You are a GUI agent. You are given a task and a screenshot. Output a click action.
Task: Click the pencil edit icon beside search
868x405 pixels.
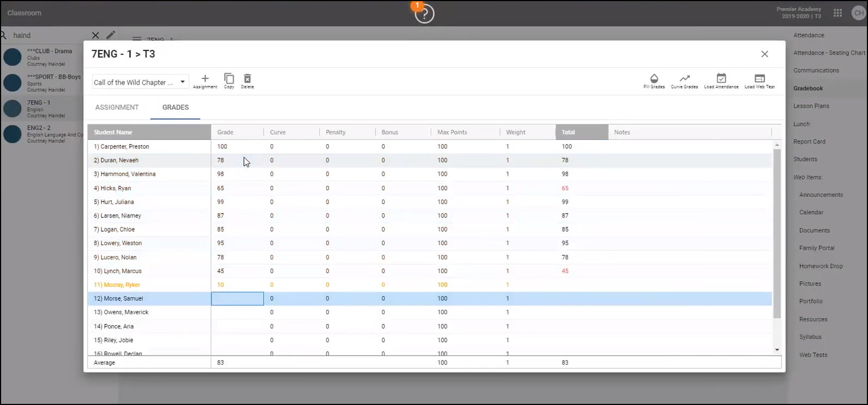click(x=111, y=35)
